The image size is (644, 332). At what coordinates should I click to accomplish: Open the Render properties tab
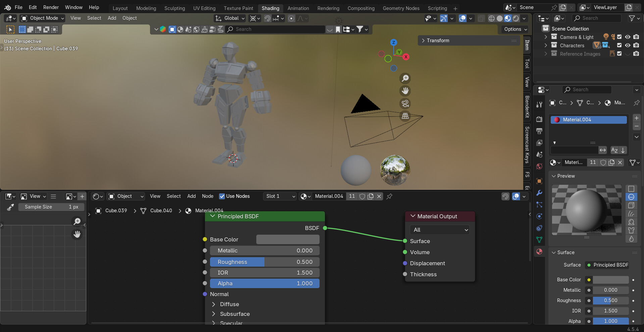click(x=539, y=119)
